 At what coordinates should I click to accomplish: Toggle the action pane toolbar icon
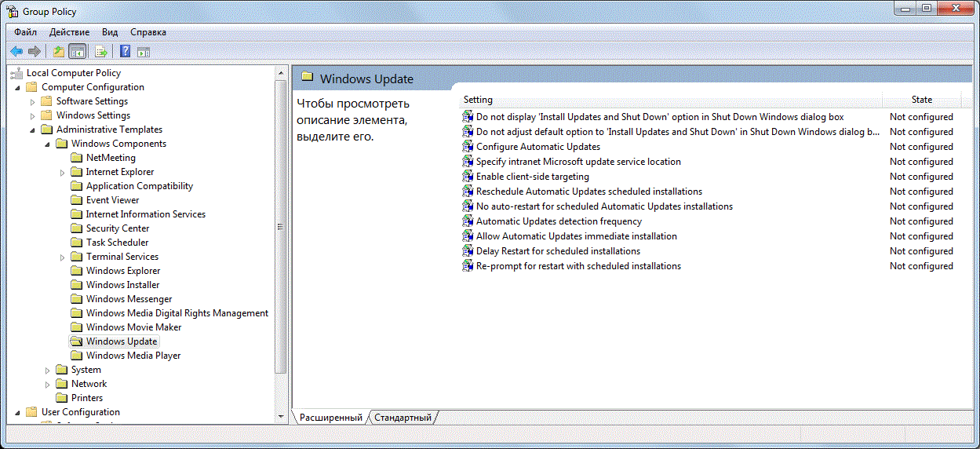pos(144,52)
